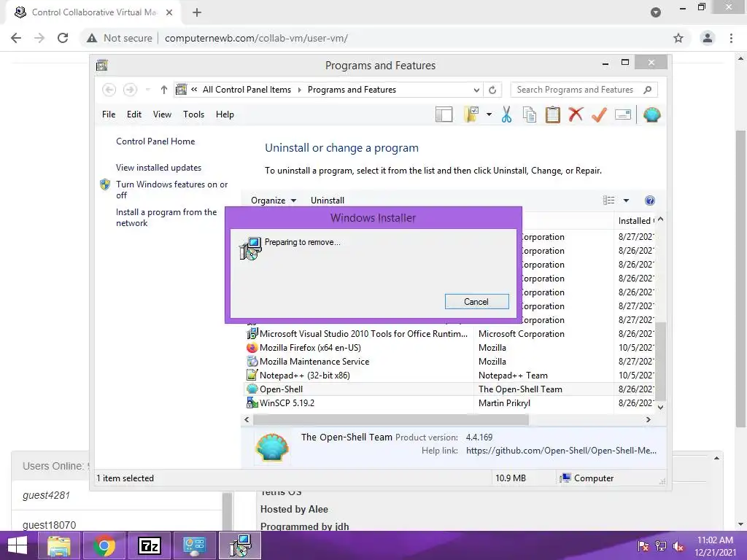This screenshot has height=560, width=747.
Task: Open 7-Zip from the VM taskbar
Action: pos(149,545)
